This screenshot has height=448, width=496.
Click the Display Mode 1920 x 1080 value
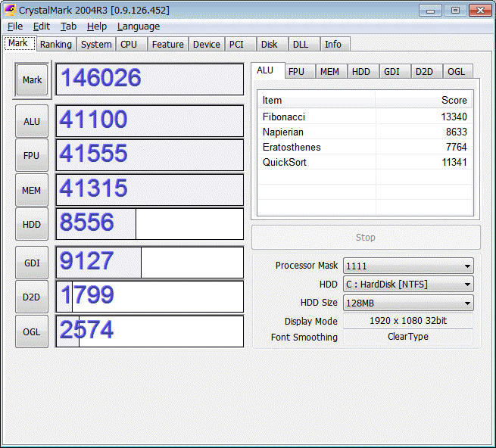click(x=408, y=321)
